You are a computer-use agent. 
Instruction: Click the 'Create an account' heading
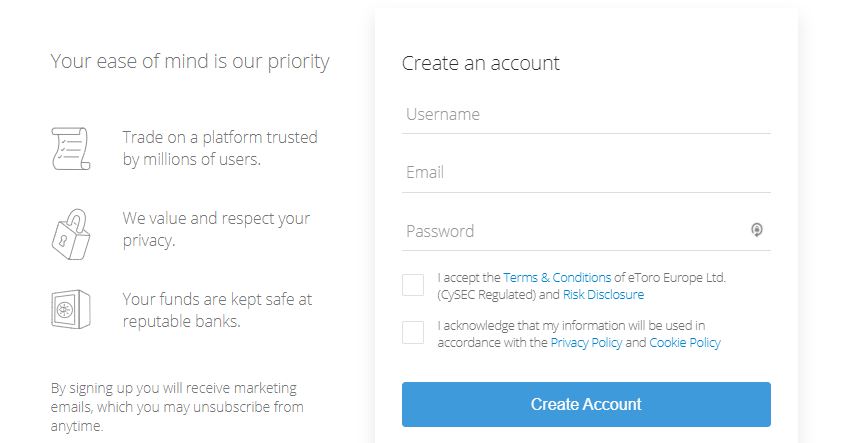480,63
